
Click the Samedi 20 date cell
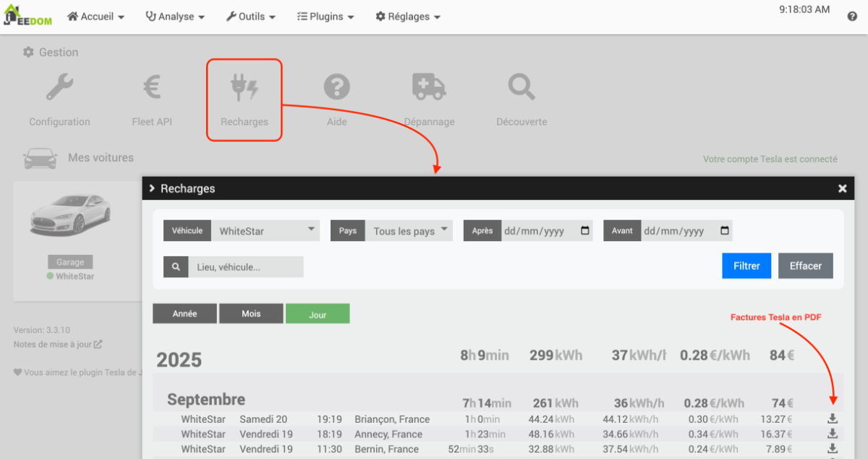pyautogui.click(x=263, y=419)
